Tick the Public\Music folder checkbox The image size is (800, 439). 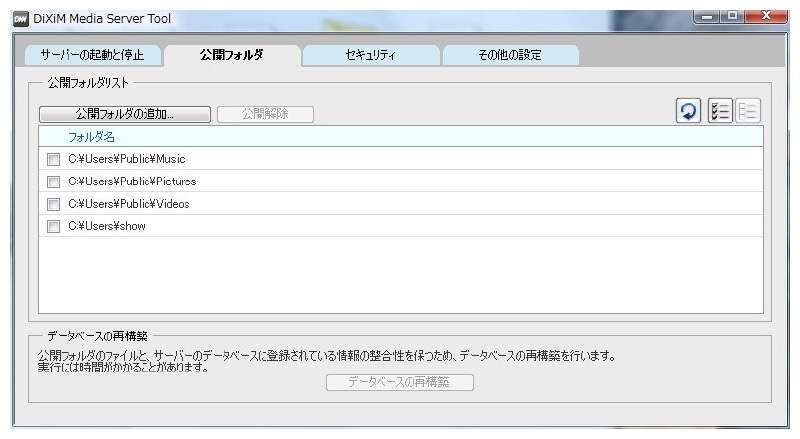(x=53, y=159)
